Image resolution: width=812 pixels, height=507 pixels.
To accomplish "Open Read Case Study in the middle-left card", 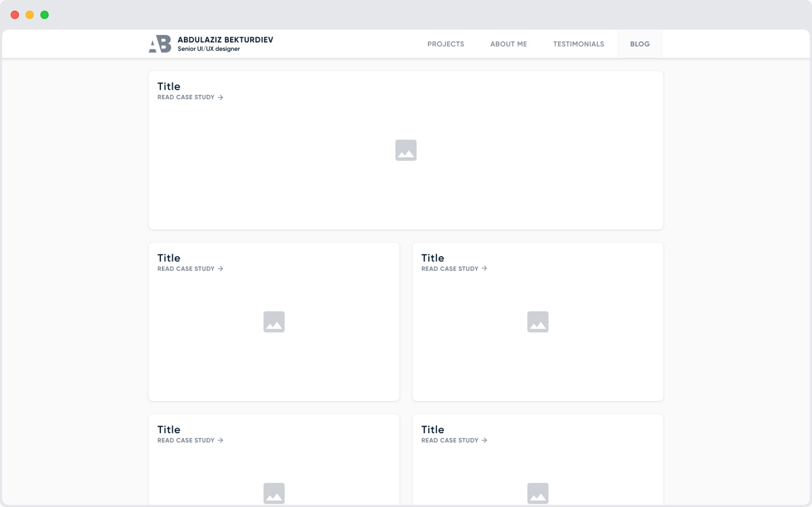I will coord(190,268).
